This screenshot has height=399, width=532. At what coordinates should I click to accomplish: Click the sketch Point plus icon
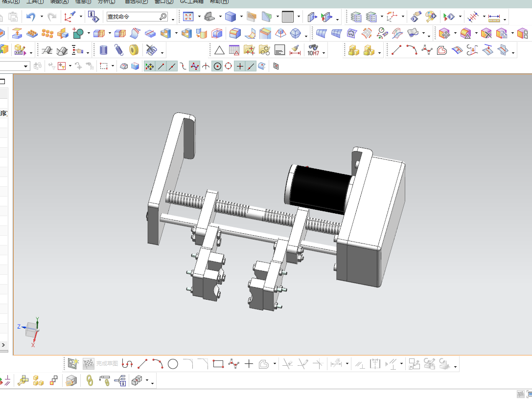click(x=249, y=364)
